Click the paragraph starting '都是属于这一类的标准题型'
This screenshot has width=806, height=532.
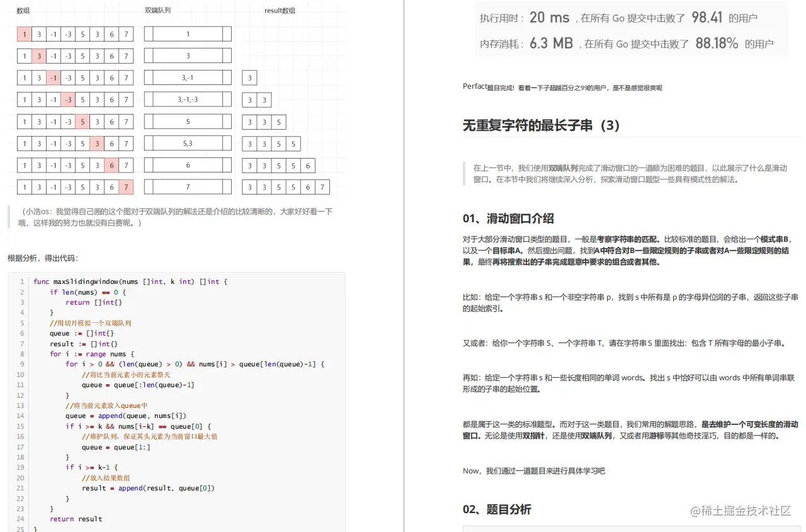pyautogui.click(x=630, y=429)
